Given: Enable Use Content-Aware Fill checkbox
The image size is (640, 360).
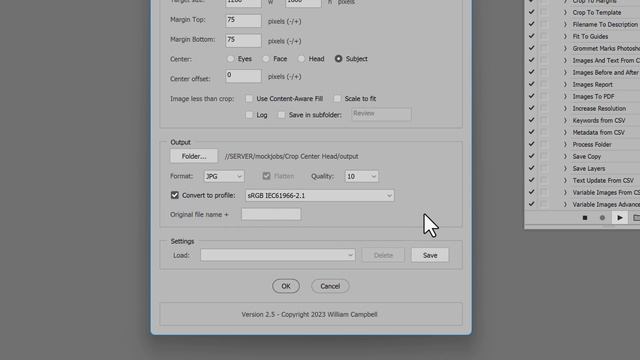Looking at the screenshot, I should tap(249, 99).
